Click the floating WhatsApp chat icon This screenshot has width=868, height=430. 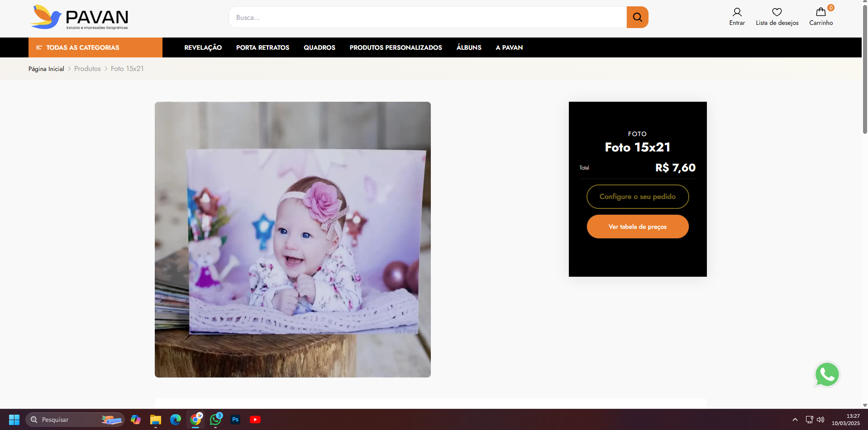coord(827,374)
